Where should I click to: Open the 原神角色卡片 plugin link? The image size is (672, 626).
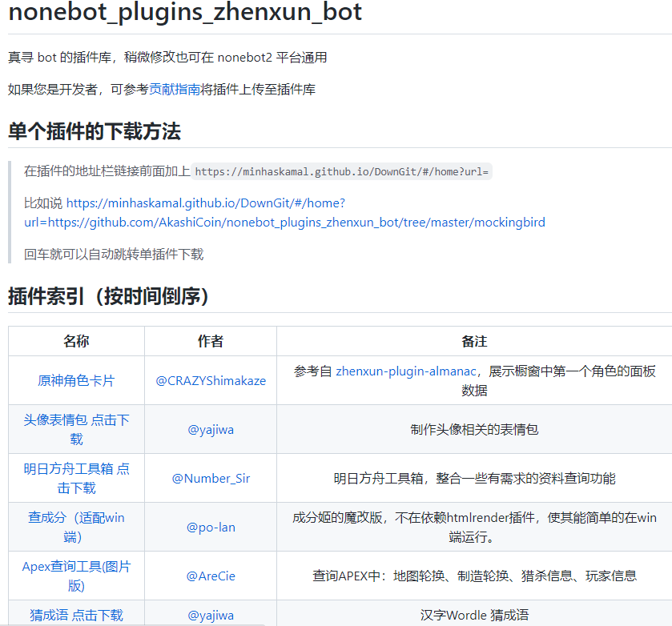(75, 380)
